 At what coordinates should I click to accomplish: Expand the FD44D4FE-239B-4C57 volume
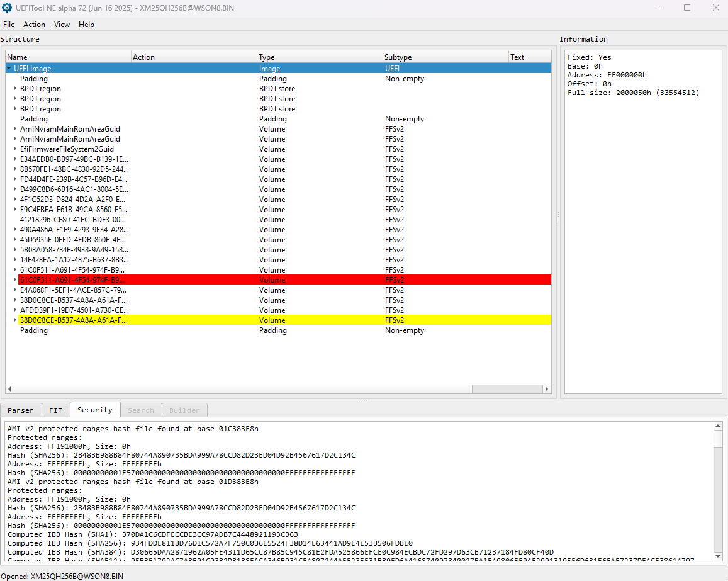pyautogui.click(x=15, y=179)
